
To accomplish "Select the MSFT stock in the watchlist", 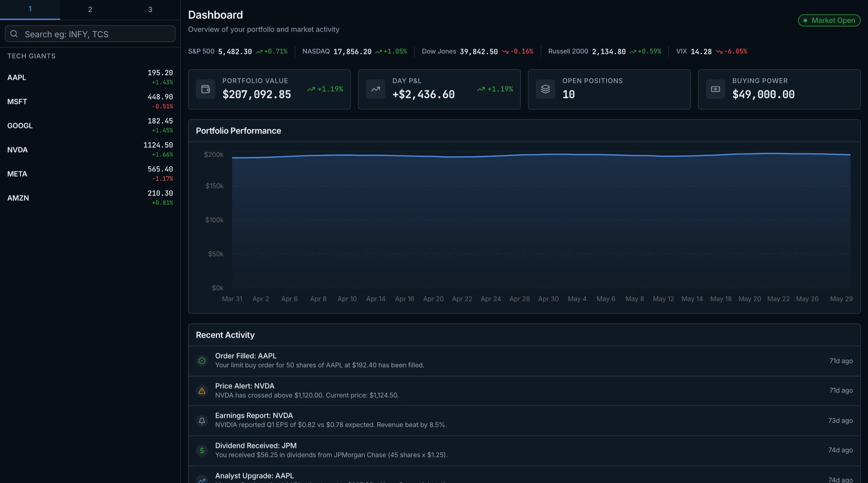I will (90, 101).
